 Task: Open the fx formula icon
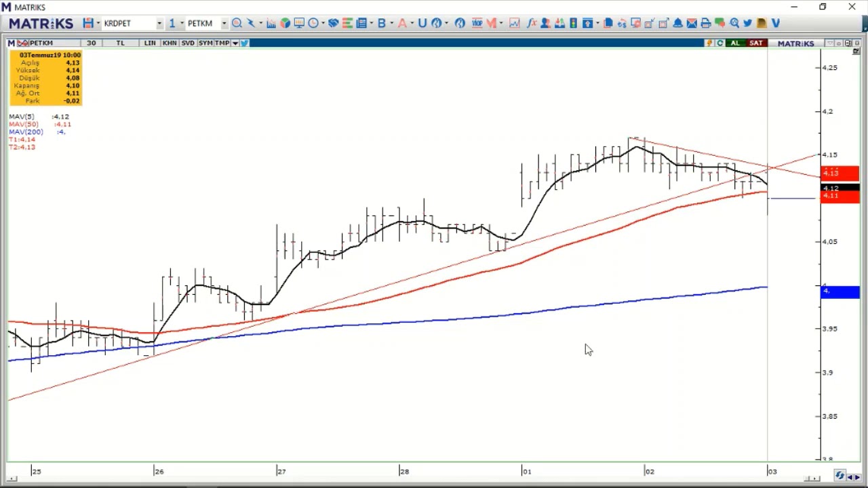pyautogui.click(x=531, y=23)
